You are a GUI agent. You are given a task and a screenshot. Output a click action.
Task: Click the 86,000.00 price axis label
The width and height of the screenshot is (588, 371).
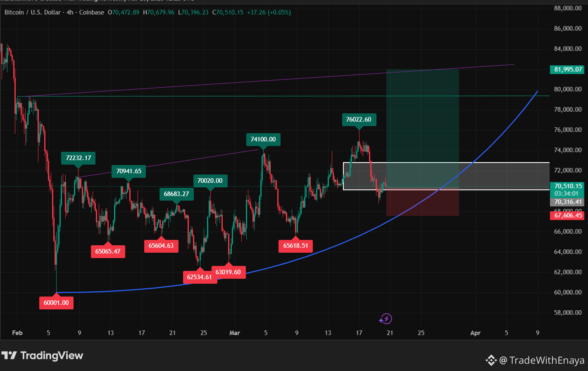tap(568, 29)
